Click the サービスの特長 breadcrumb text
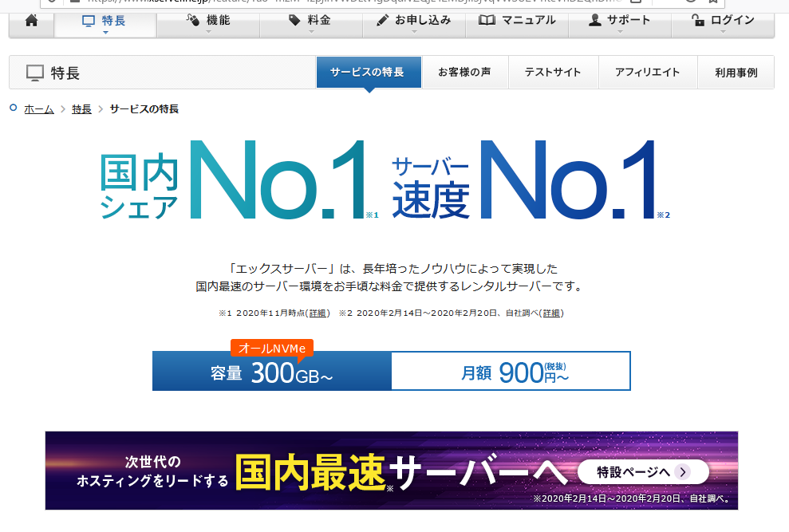Image resolution: width=789 pixels, height=532 pixels. tap(144, 109)
